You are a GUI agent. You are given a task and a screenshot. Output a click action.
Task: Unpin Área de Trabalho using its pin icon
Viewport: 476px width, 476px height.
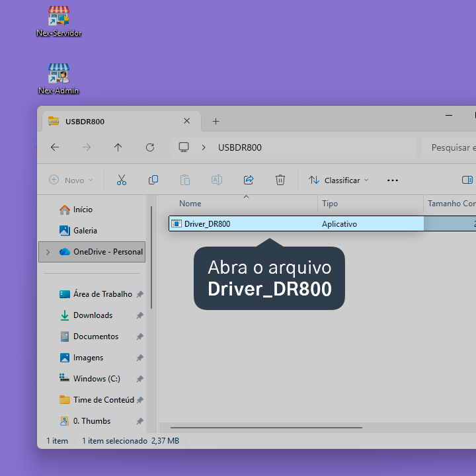(139, 294)
